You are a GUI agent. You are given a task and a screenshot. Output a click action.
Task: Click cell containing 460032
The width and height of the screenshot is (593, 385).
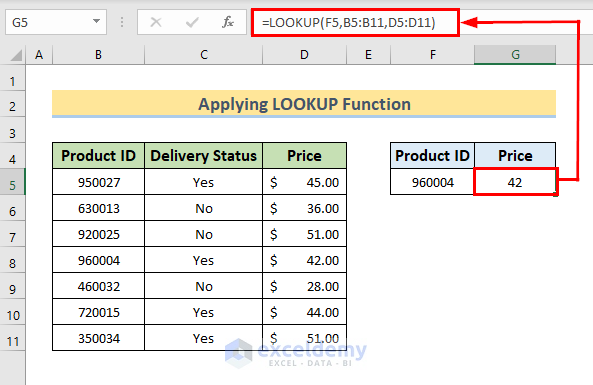[x=98, y=286]
